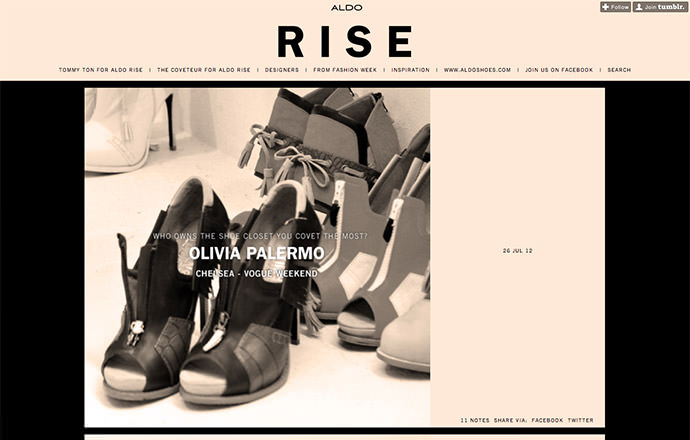
Task: Share the post via Twitter
Action: 580,420
